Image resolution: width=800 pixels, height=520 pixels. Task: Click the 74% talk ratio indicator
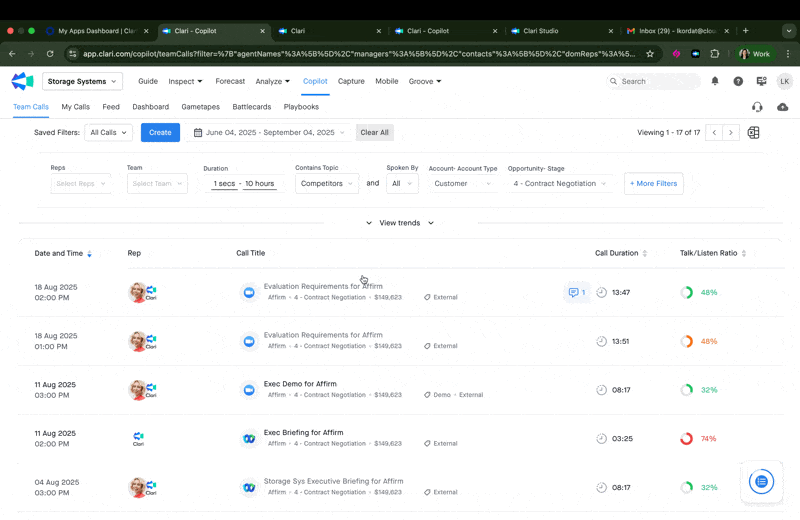tap(698, 439)
